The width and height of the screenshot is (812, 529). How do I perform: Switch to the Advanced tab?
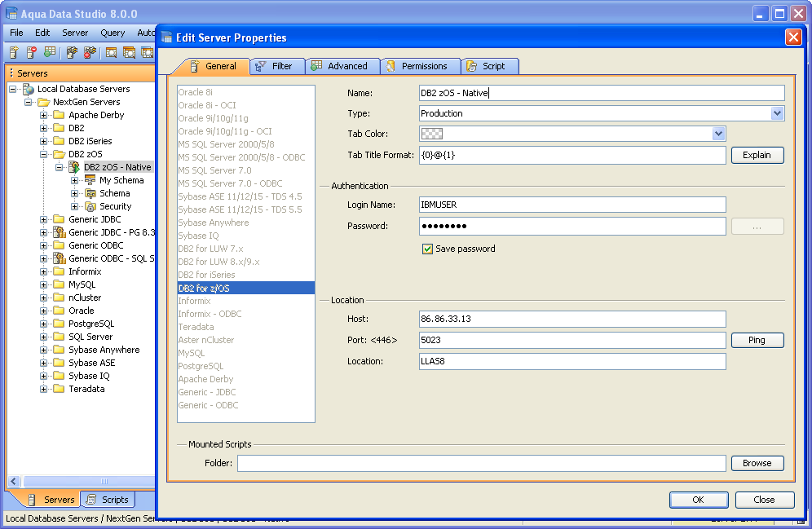click(x=343, y=66)
